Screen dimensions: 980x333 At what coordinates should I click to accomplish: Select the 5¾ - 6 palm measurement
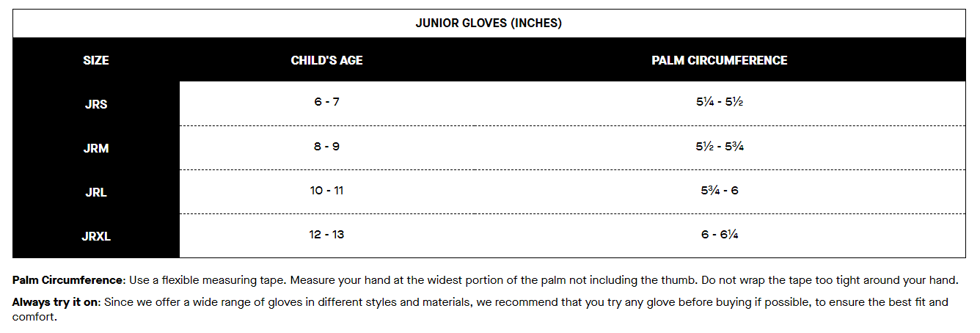[x=719, y=191]
